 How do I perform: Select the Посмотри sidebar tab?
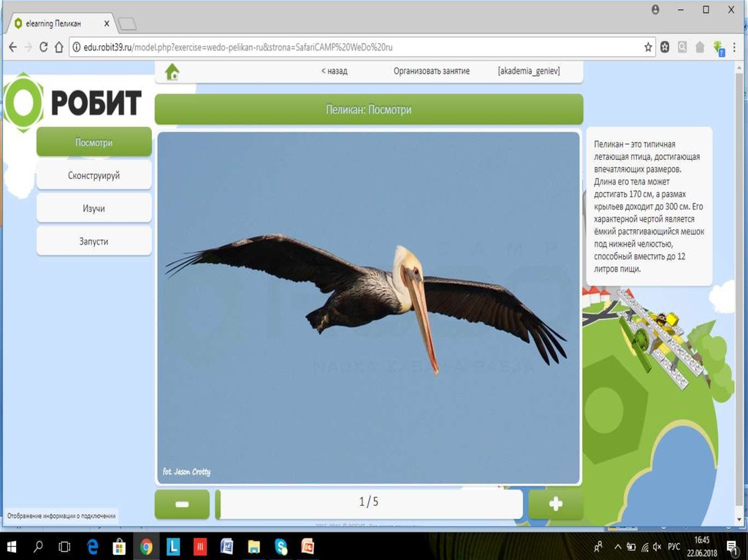click(93, 142)
